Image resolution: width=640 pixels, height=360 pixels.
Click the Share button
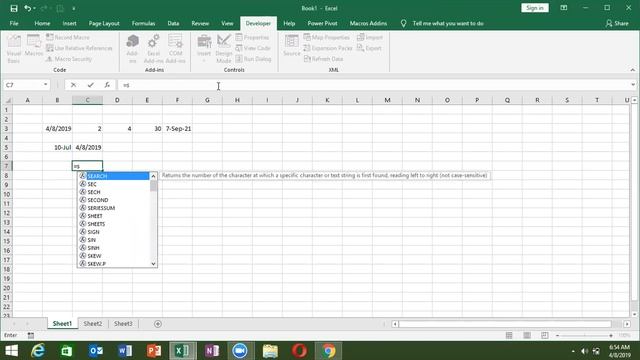[x=617, y=23]
